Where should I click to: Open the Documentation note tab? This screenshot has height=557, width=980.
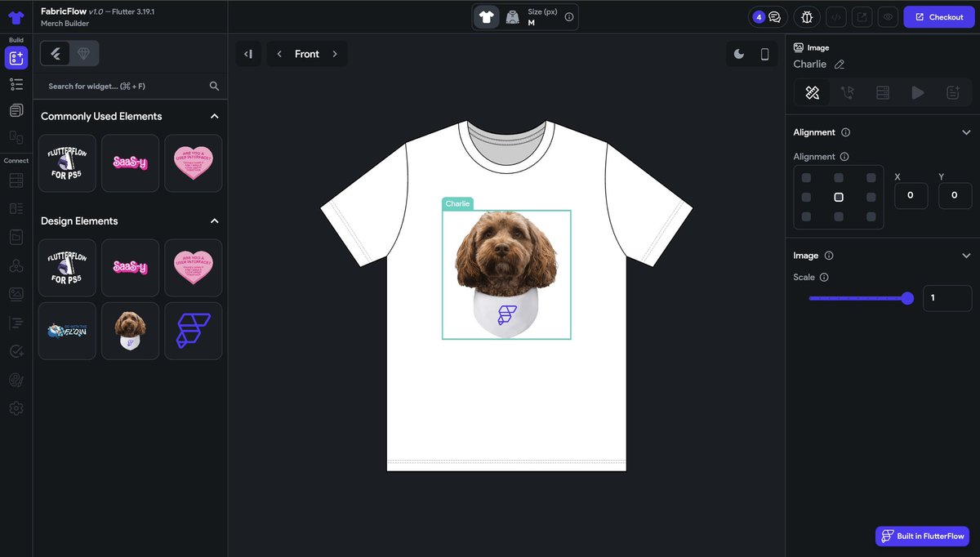point(953,93)
